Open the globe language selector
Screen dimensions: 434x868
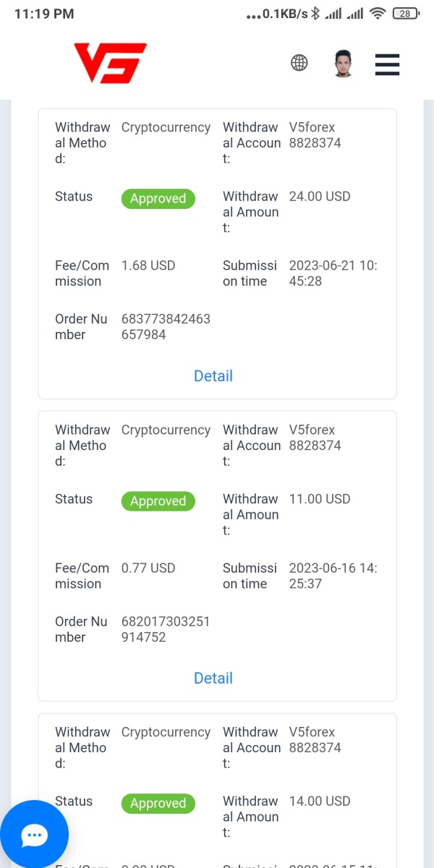pyautogui.click(x=299, y=63)
